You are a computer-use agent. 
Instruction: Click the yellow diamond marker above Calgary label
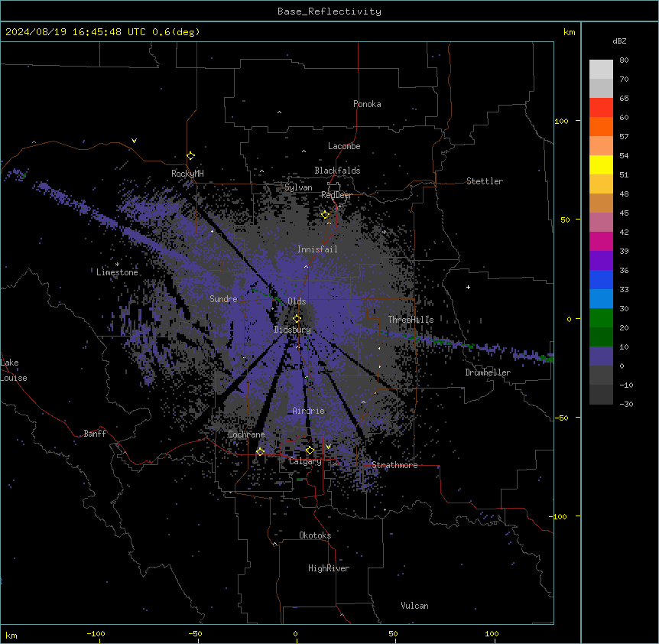tap(310, 450)
